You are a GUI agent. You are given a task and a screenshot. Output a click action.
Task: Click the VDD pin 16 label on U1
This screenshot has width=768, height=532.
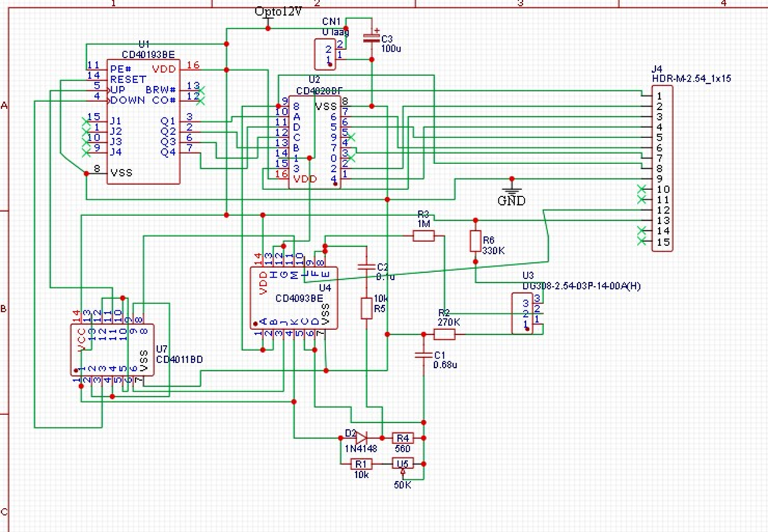click(x=164, y=68)
